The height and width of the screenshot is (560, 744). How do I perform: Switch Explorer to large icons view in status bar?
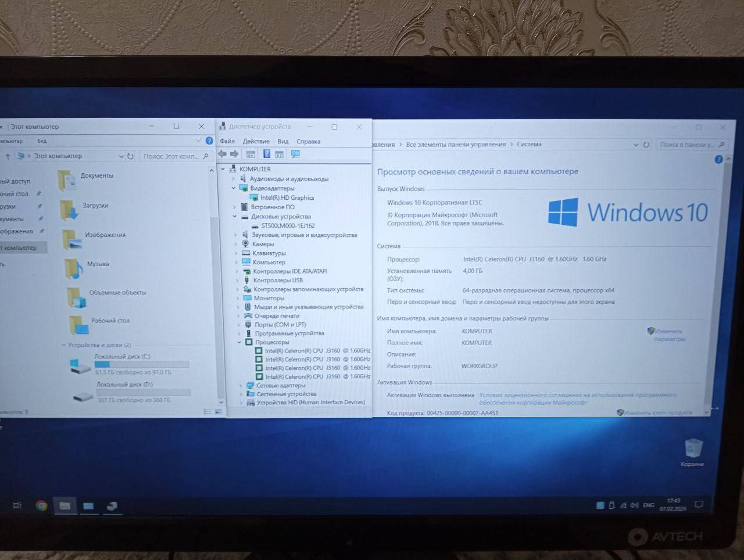[219, 411]
